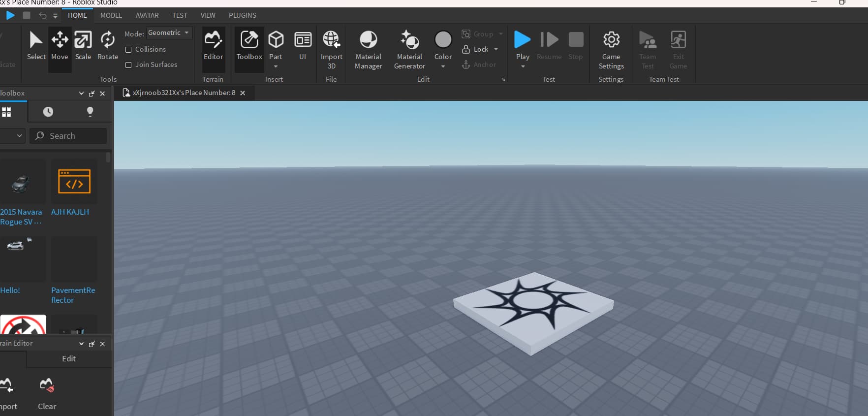Apply the Color swatch tool

pos(443,45)
